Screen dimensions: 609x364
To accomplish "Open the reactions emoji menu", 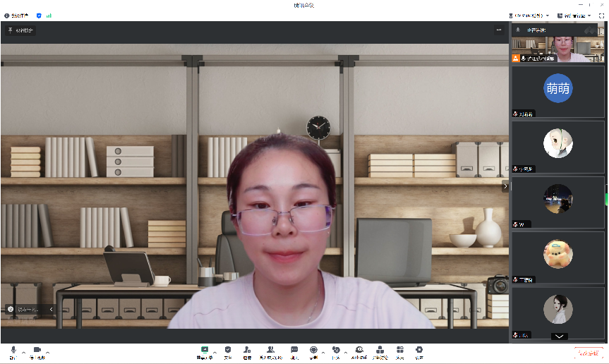I will coord(336,351).
